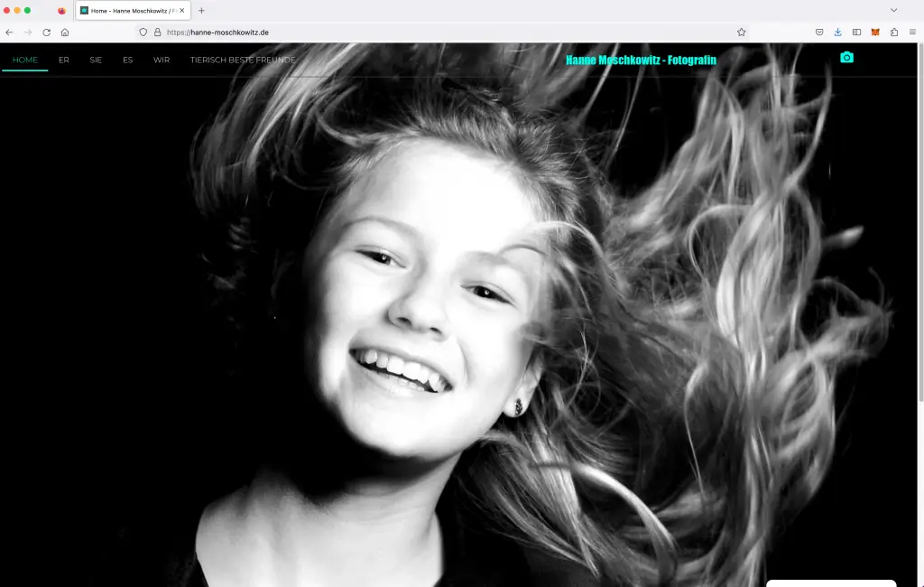
Task: Toggle the Firefox sidebar
Action: (x=856, y=32)
